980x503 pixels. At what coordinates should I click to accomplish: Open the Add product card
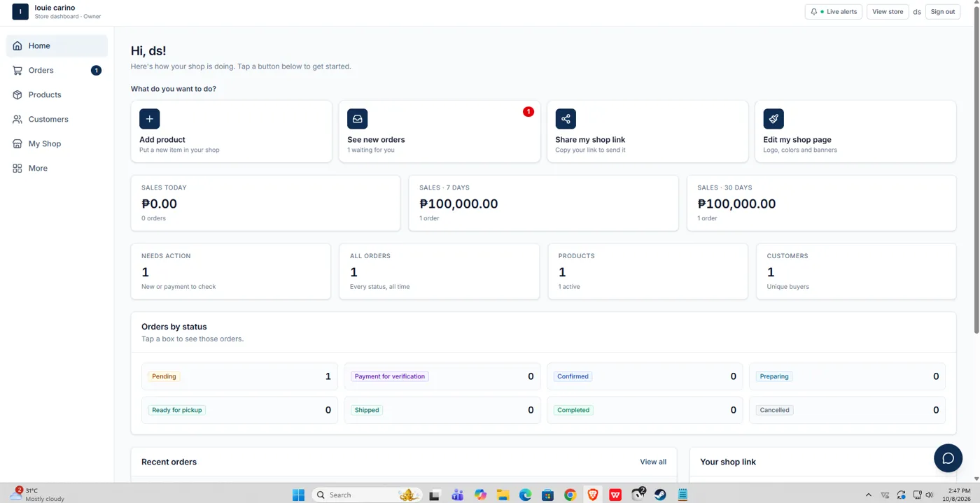point(231,132)
